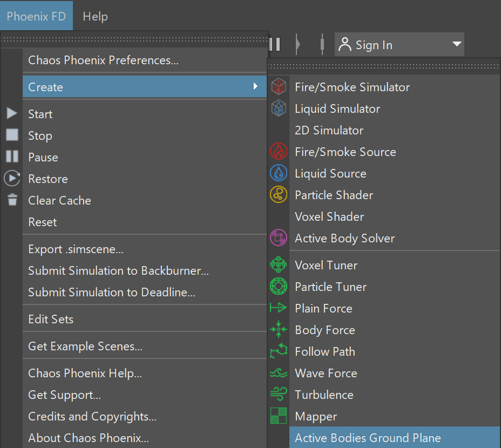Click the pink Active Body Solver icon
The image size is (501, 448).
[279, 237]
